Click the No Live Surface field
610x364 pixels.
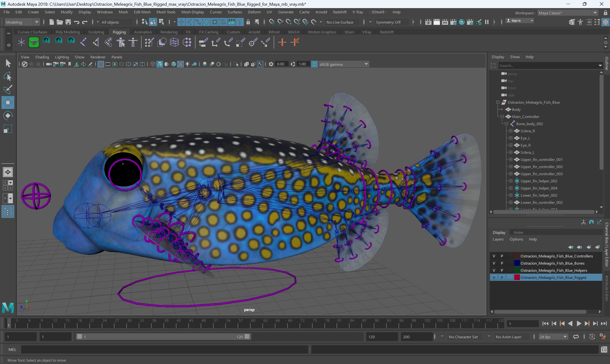tap(342, 22)
